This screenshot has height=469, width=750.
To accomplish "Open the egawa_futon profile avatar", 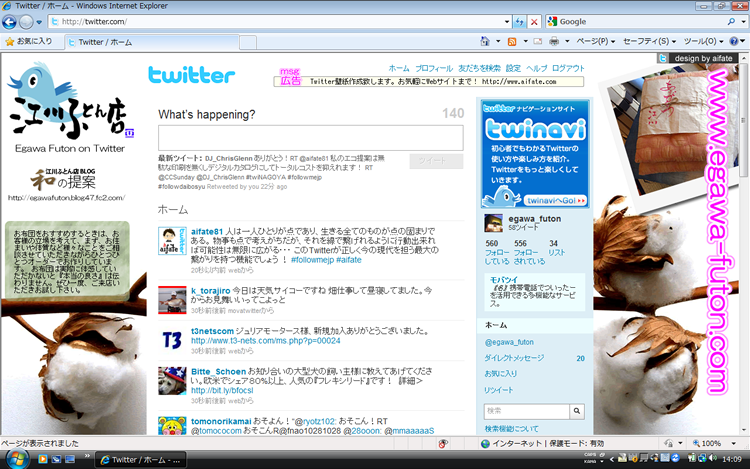I will [x=494, y=223].
